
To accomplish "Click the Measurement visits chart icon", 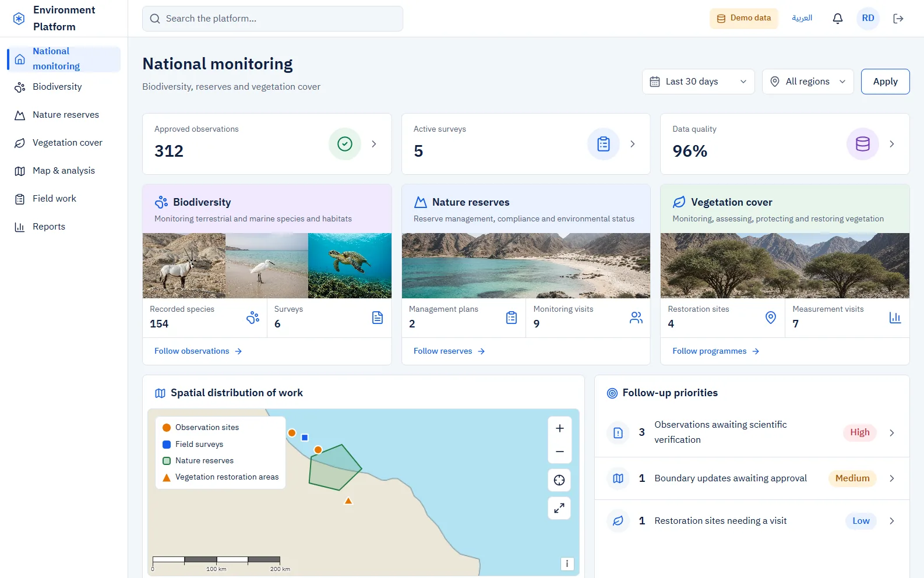I will coord(895,318).
